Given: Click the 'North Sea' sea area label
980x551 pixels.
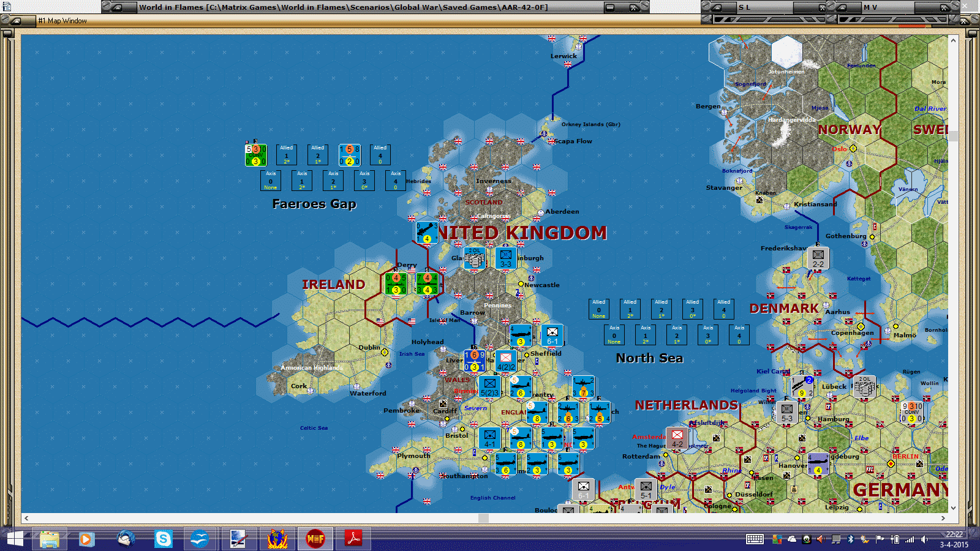Looking at the screenshot, I should [x=649, y=358].
